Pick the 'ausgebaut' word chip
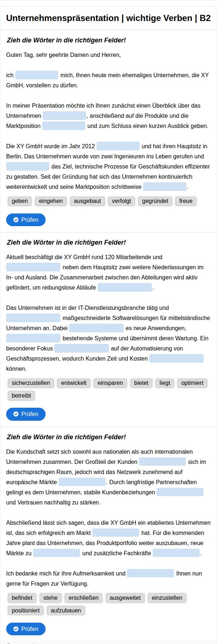Image resolution: width=217 pixels, height=644 pixels. pos(87,201)
